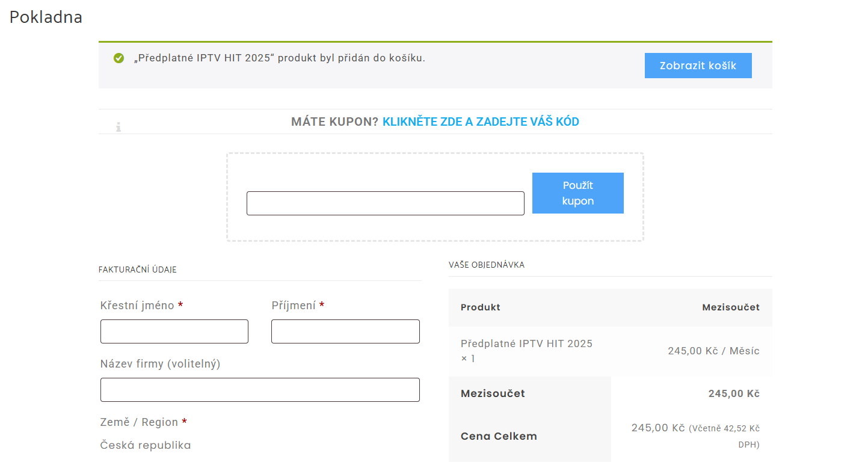This screenshot has width=868, height=465.
Task: Click the added-to-cart notification message text
Action: [x=279, y=58]
